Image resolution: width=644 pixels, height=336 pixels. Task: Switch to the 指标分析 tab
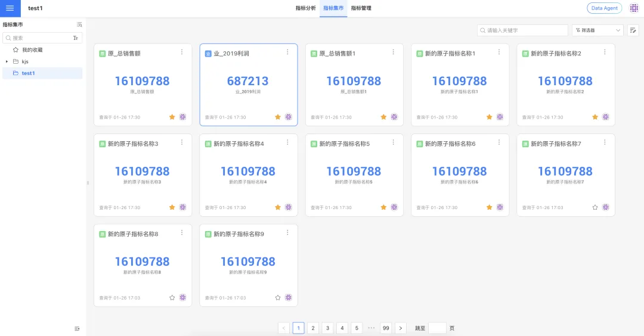[305, 8]
